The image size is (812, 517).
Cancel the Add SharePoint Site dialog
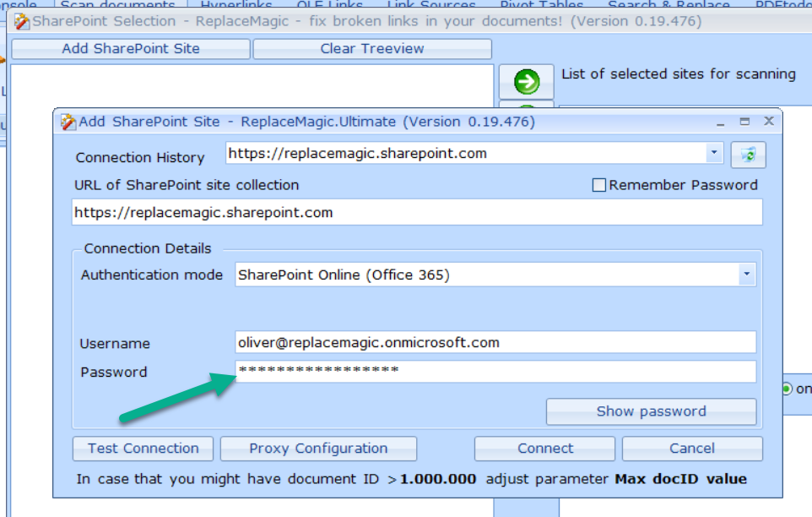692,448
